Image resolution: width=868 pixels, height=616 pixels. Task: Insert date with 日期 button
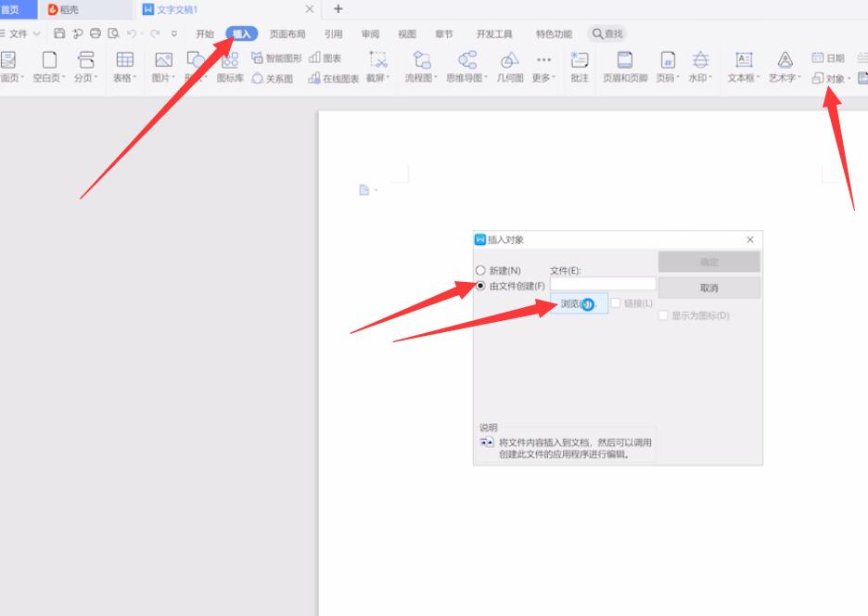(828, 58)
